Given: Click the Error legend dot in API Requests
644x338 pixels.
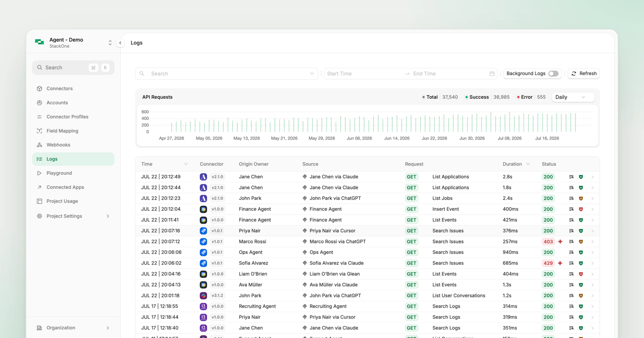Looking at the screenshot, I should pos(518,97).
